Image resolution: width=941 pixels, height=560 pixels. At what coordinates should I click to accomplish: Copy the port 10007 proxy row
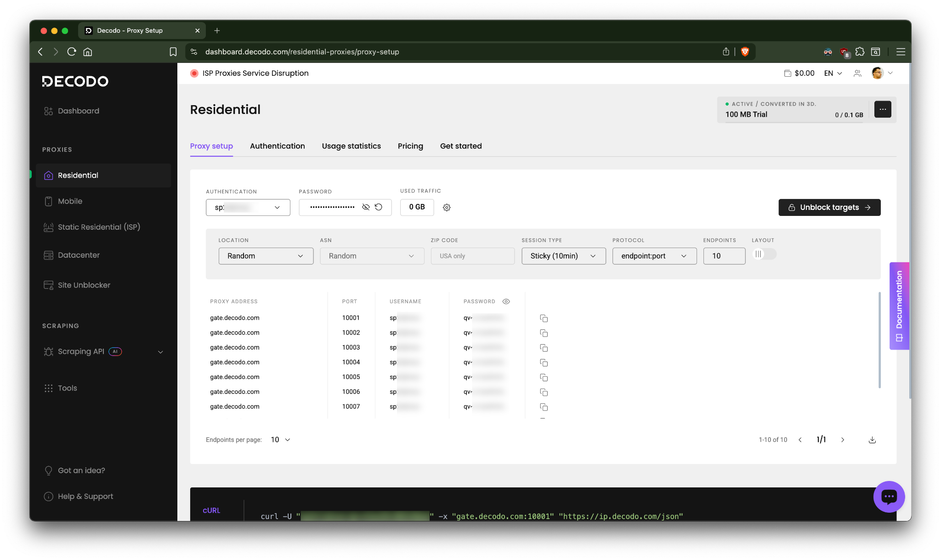point(544,407)
